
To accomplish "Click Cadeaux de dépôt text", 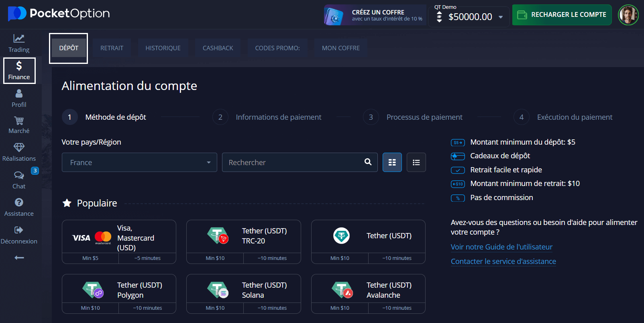I will point(500,155).
